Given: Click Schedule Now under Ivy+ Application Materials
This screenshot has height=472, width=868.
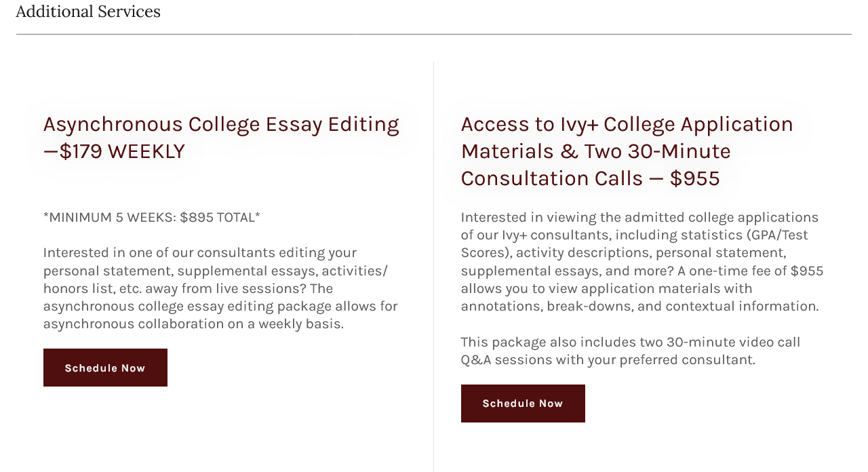Looking at the screenshot, I should (x=523, y=404).
